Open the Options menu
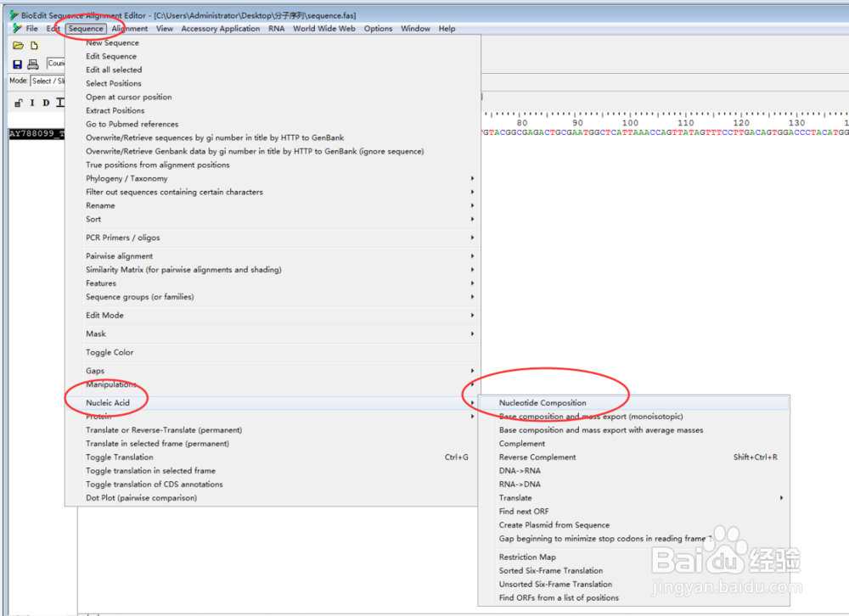The width and height of the screenshot is (849, 616). [378, 28]
